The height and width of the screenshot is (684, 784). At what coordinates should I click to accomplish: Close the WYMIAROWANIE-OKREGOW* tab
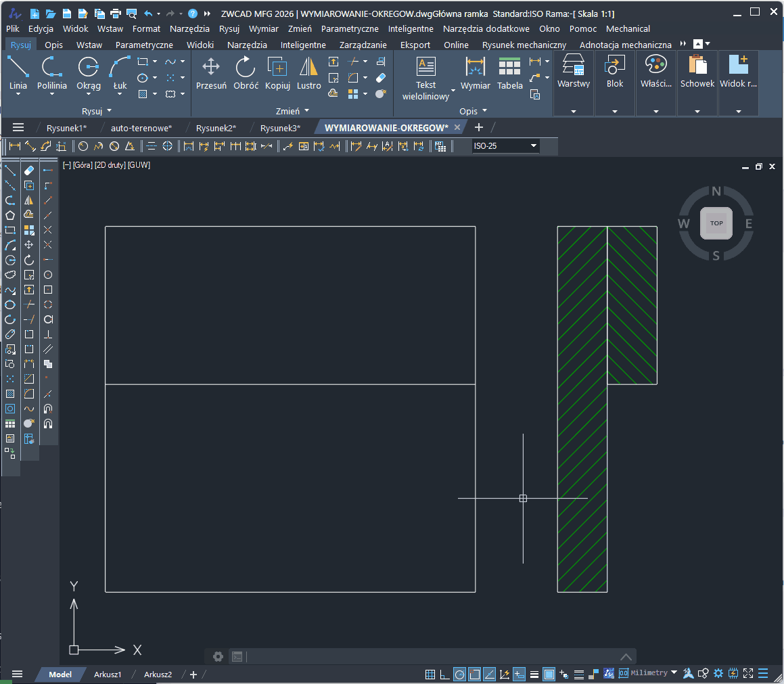click(x=457, y=127)
